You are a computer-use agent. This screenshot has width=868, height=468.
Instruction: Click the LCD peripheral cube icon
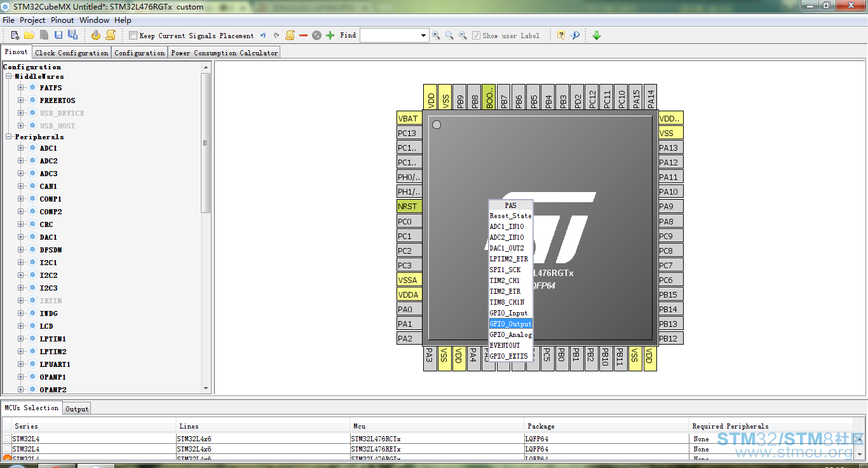32,326
